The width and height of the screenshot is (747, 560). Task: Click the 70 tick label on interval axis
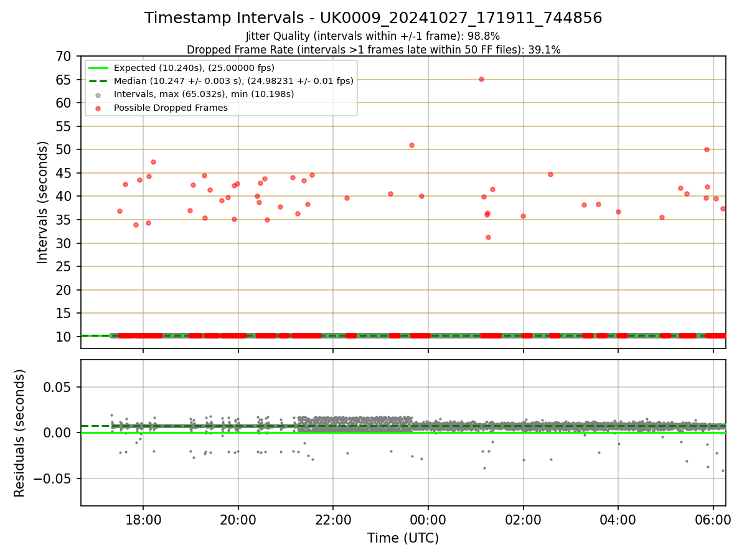(65, 56)
